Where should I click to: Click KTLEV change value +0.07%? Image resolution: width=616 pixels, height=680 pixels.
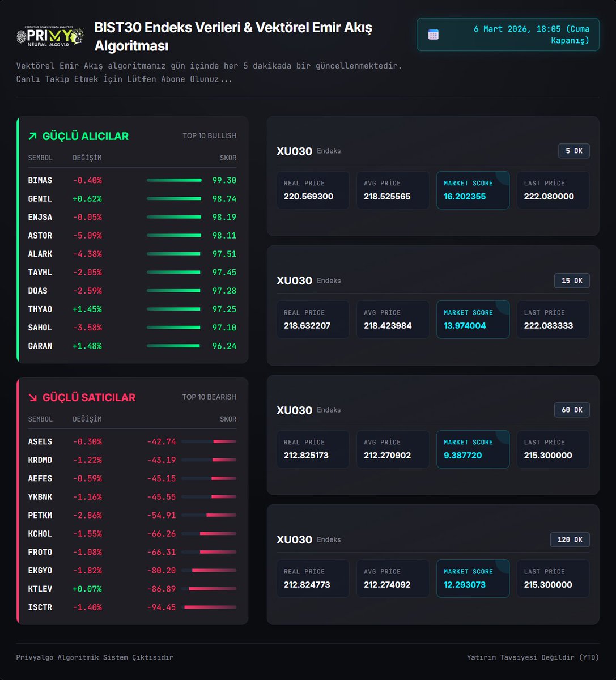pos(87,589)
